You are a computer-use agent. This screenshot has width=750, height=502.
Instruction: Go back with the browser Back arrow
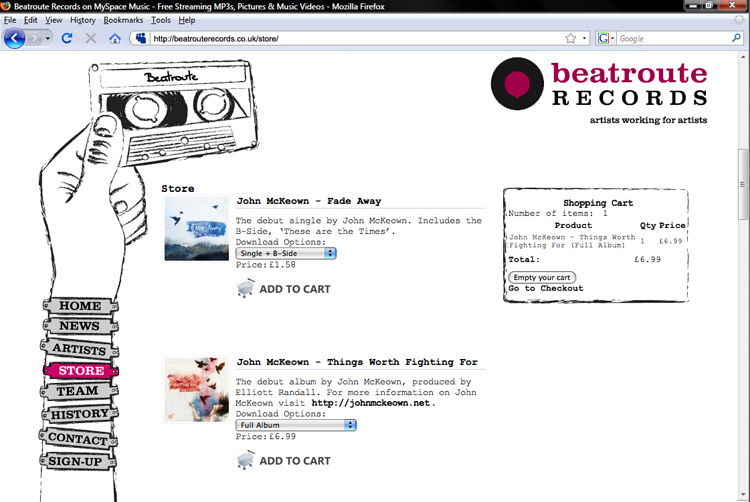click(x=14, y=38)
